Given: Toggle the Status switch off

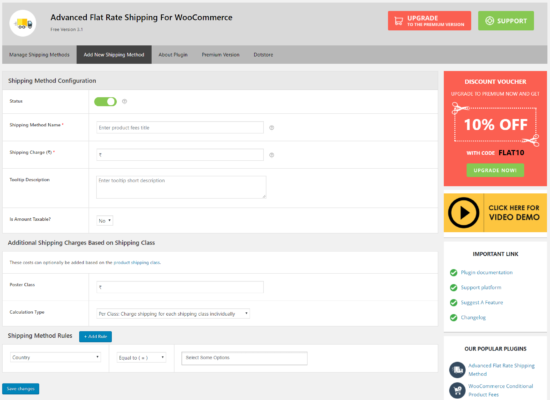Looking at the screenshot, I should tap(105, 101).
